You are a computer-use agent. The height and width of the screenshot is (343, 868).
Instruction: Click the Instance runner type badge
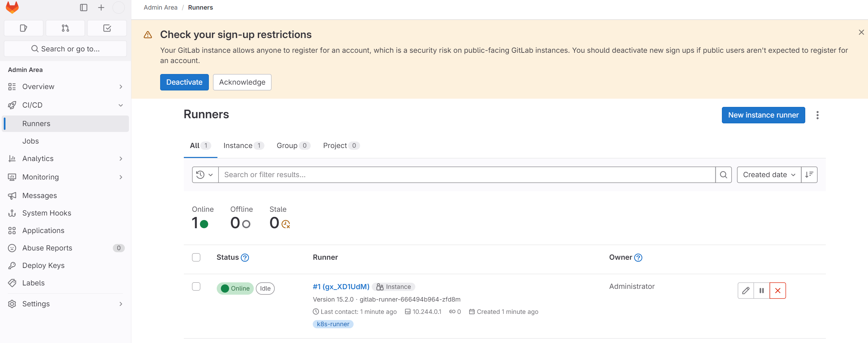(x=394, y=287)
